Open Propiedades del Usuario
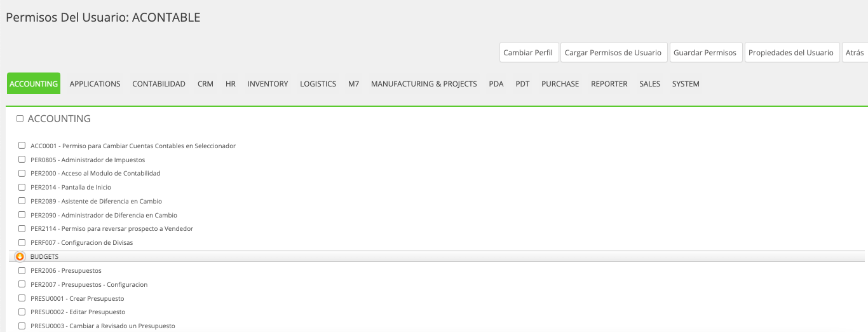The width and height of the screenshot is (868, 332). (x=791, y=52)
